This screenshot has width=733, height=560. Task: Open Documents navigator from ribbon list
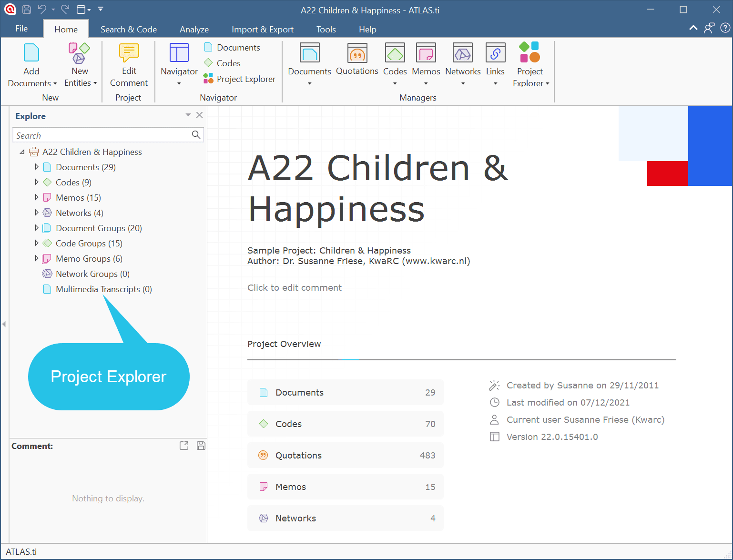coord(232,47)
